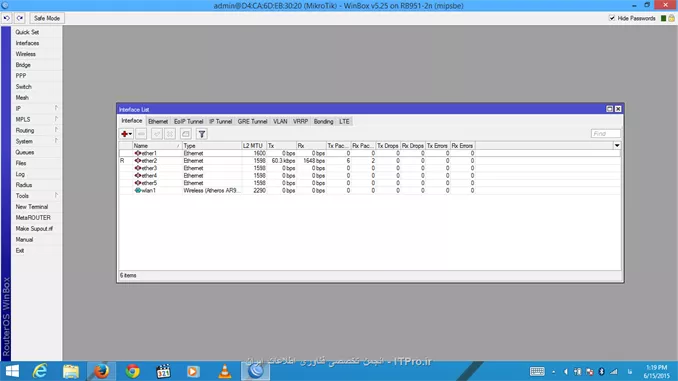This screenshot has height=381, width=678.
Task: Toggle the Hide Passwords checkbox
Action: coord(612,18)
